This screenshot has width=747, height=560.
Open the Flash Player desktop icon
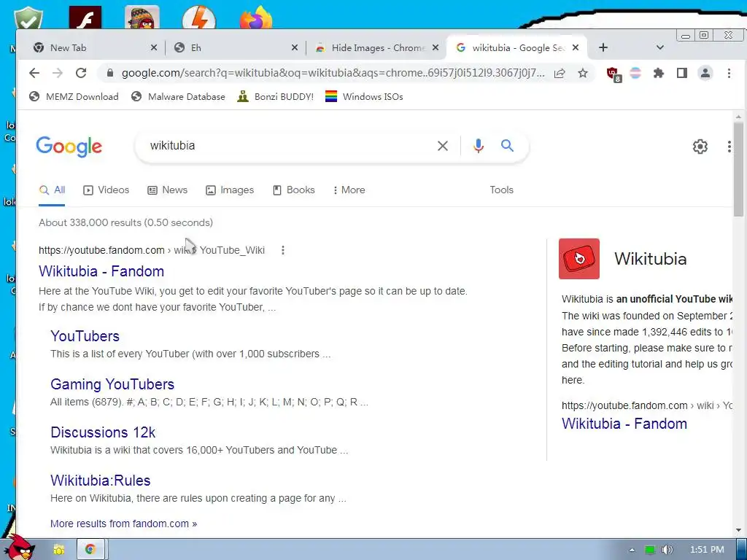tap(85, 17)
